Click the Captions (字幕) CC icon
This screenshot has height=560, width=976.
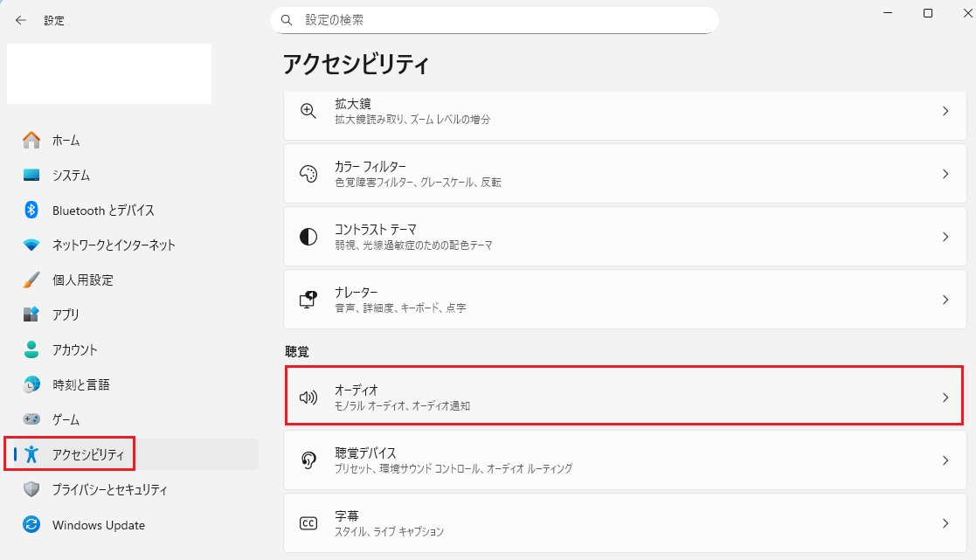pos(308,523)
